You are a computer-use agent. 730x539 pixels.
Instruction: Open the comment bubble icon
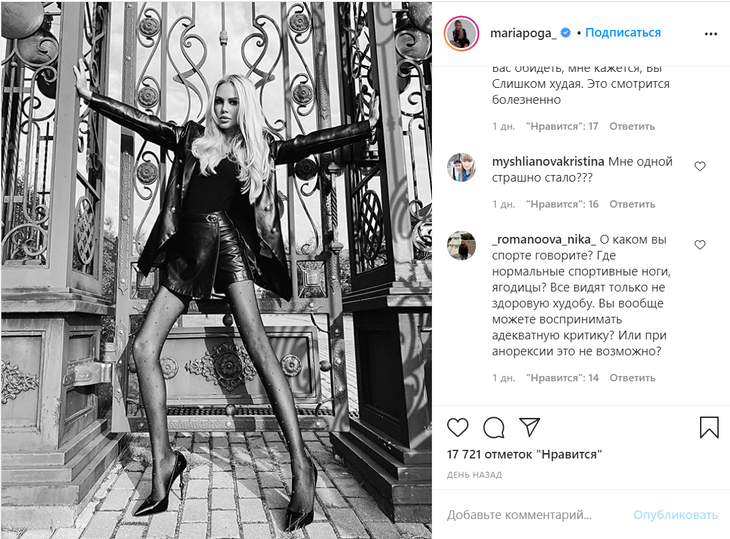[493, 427]
